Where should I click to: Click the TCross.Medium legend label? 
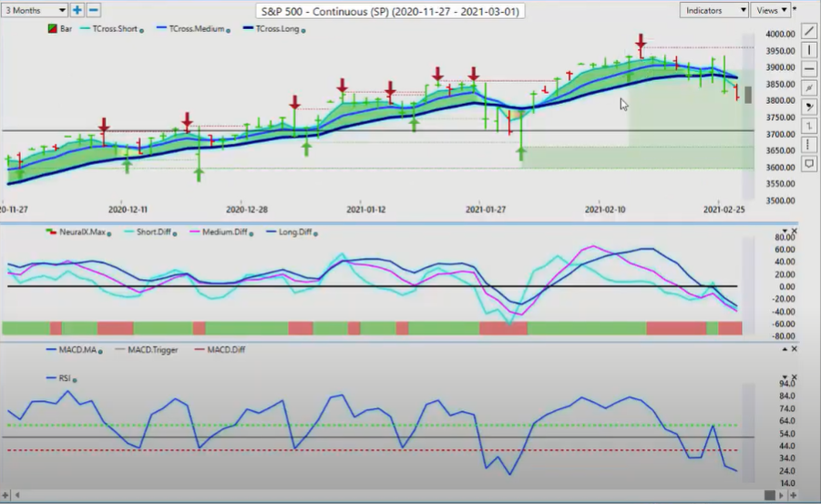point(196,29)
